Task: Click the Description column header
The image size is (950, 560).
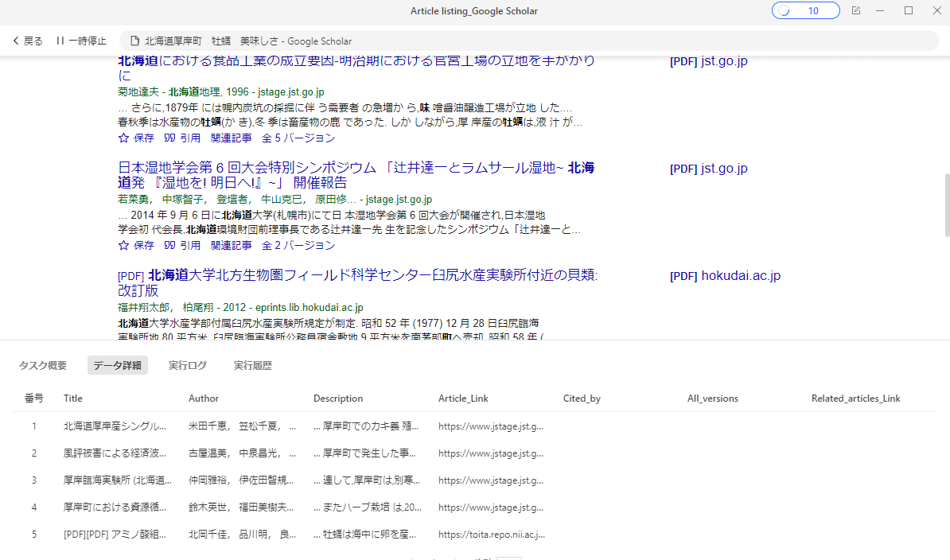Action: pos(338,399)
